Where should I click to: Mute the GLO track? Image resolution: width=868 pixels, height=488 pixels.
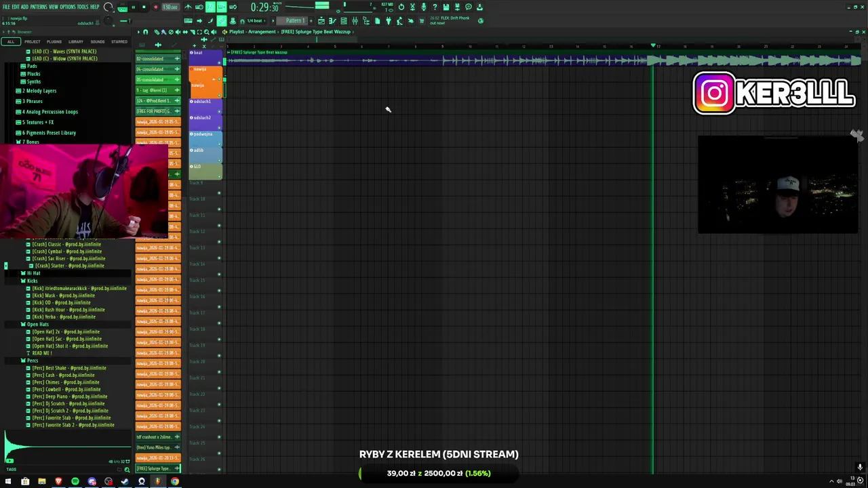pyautogui.click(x=219, y=176)
